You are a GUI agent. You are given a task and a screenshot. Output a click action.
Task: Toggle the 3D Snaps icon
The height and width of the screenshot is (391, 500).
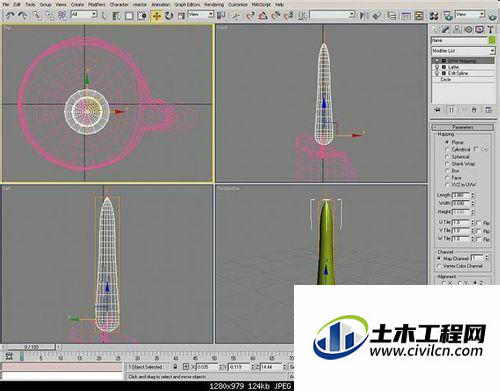250,15
